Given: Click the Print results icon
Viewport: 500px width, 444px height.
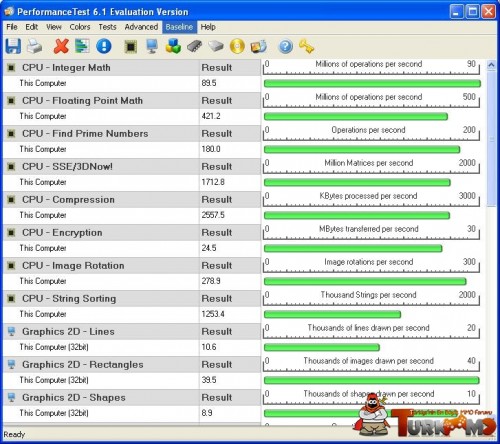Looking at the screenshot, I should pyautogui.click(x=34, y=46).
